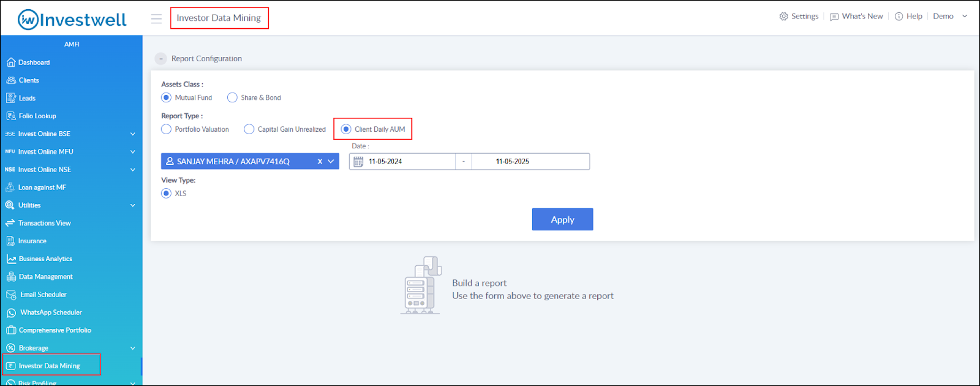Click the WhatsApp Scheduler icon
The height and width of the screenshot is (386, 980).
coord(11,312)
